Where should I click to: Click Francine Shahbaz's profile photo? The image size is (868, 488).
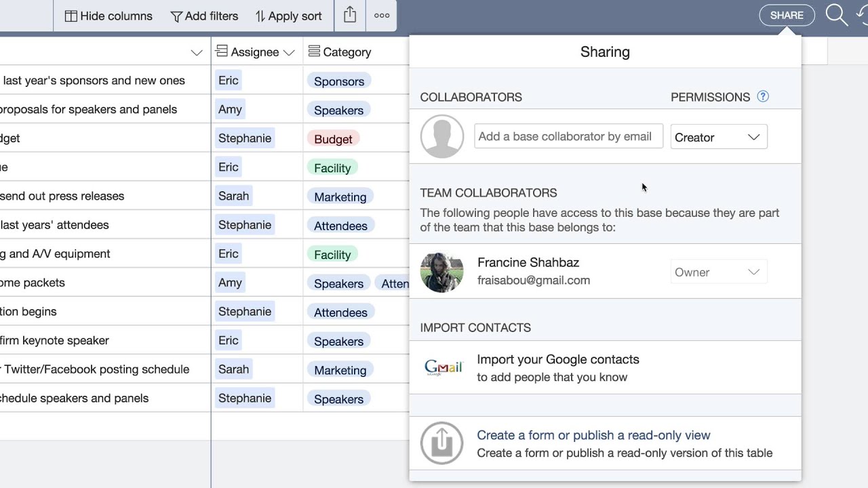(x=441, y=272)
